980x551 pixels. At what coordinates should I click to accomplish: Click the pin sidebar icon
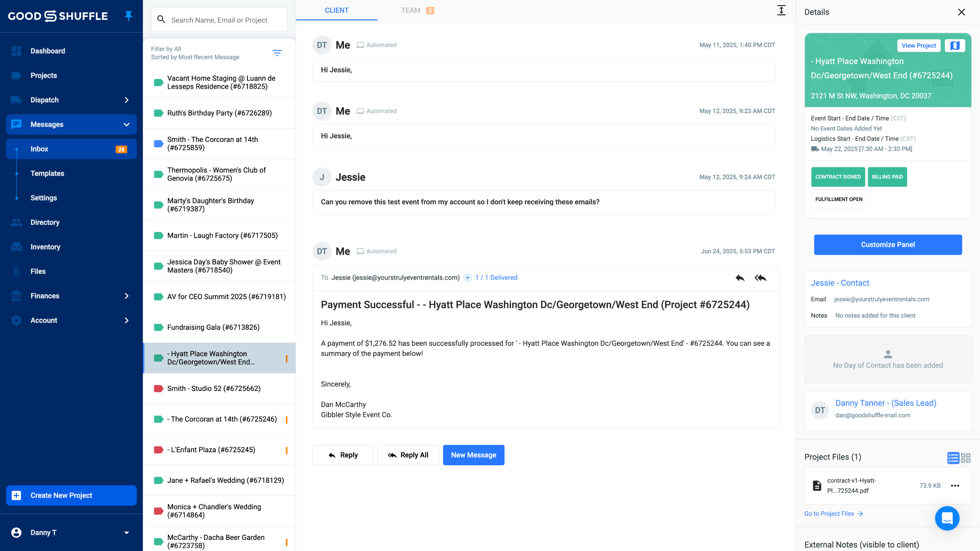click(129, 16)
